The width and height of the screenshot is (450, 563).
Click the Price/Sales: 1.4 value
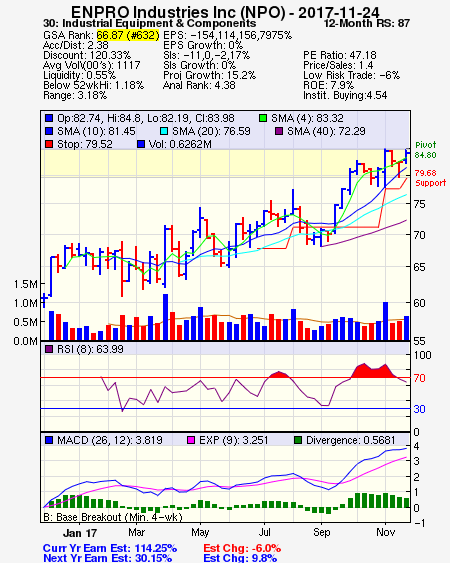(x=338, y=65)
